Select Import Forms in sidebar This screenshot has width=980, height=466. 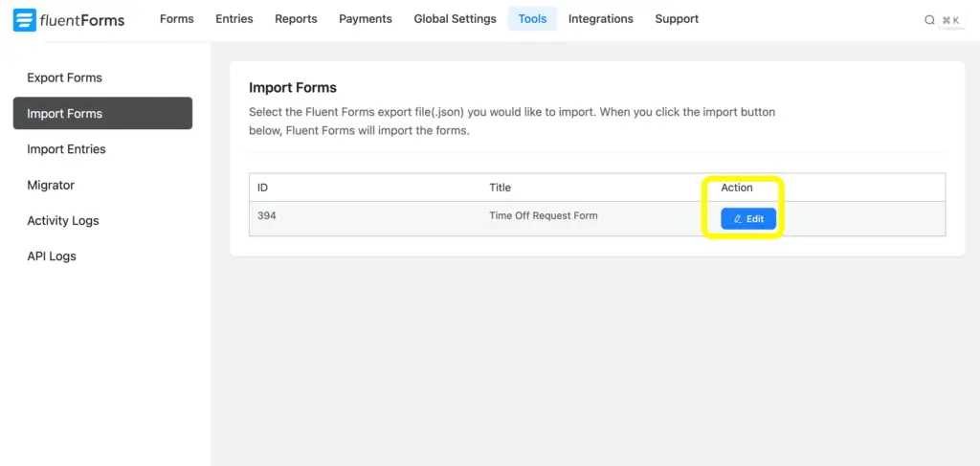click(x=102, y=113)
